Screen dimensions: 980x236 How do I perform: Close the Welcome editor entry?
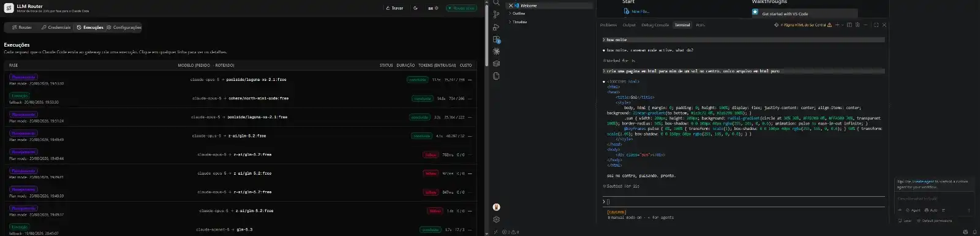coord(511,6)
